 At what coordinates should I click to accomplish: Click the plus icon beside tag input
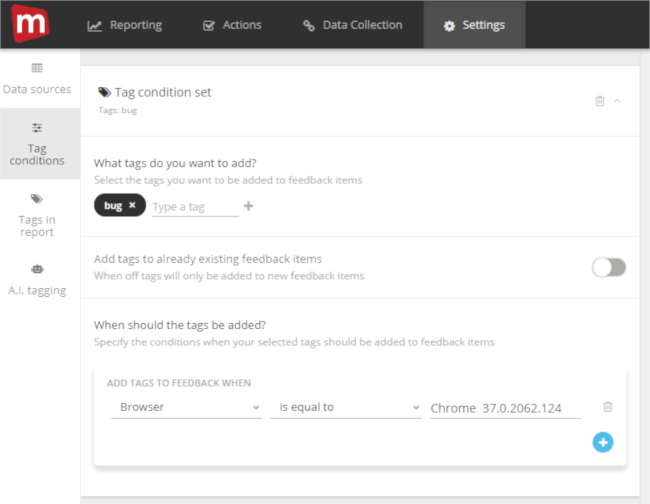[x=249, y=206]
